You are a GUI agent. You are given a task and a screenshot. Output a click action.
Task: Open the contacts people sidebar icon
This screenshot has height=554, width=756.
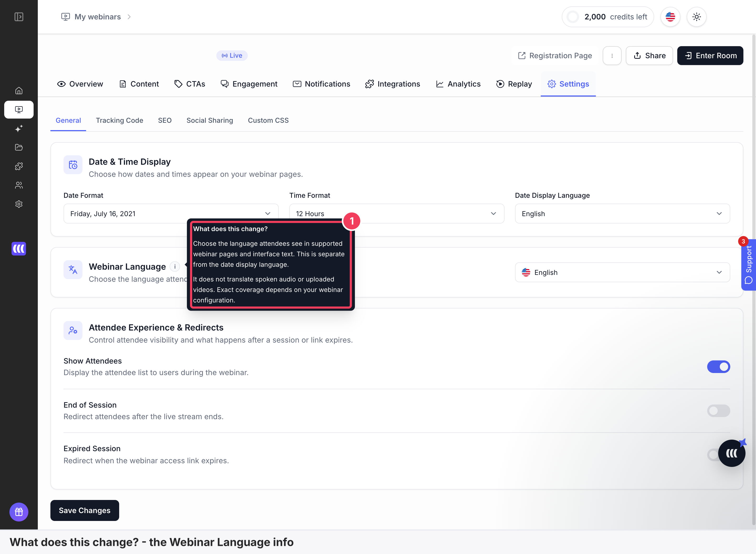(19, 185)
